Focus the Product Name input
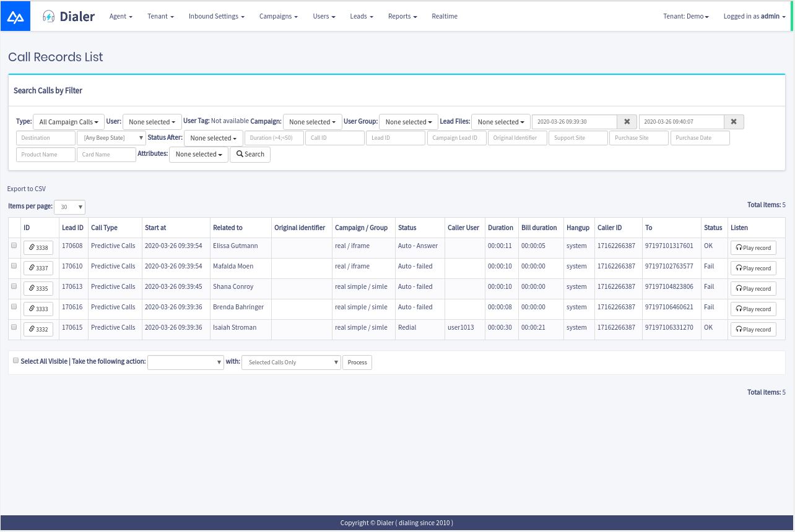 (46, 154)
